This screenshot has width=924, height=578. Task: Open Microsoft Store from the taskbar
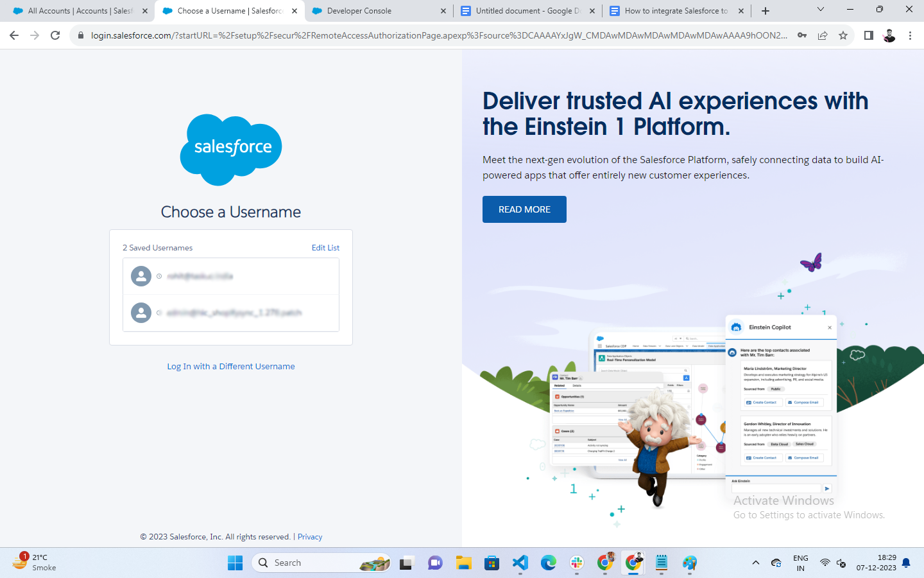pos(492,563)
